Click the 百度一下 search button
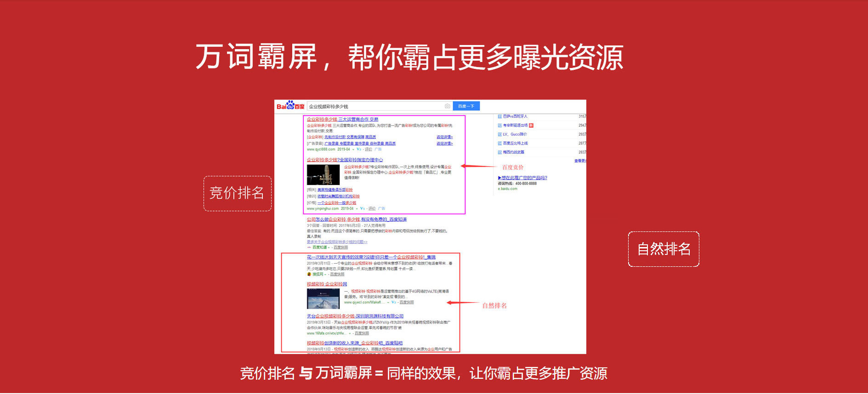Image resolution: width=868 pixels, height=394 pixels. pos(466,106)
